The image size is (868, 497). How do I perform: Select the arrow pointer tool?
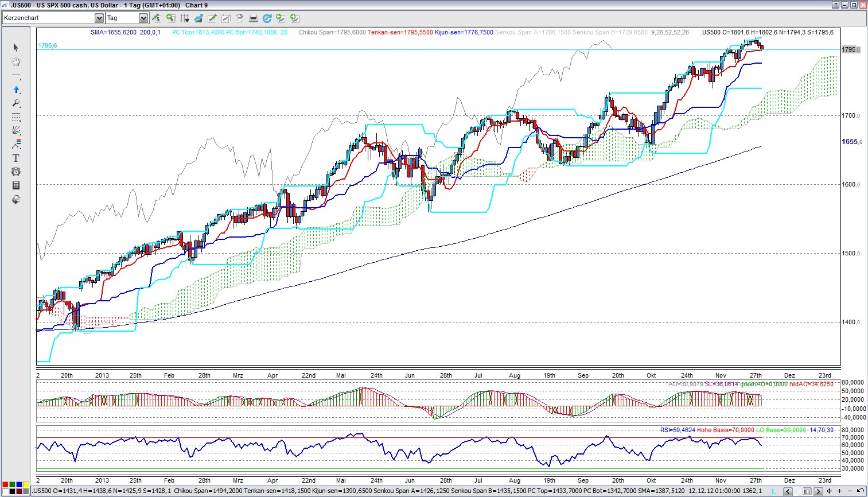coord(15,48)
